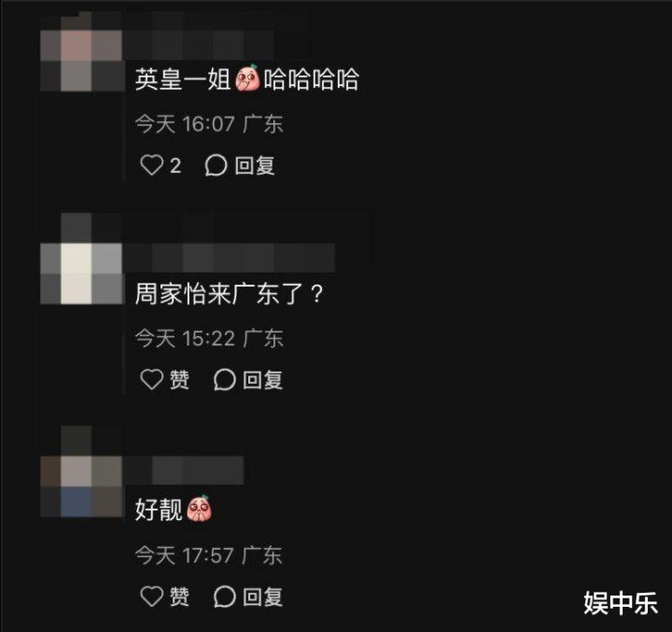The height and width of the screenshot is (632, 672).
Task: Click the "回复" label below the 17:57 comment
Action: pyautogui.click(x=262, y=597)
